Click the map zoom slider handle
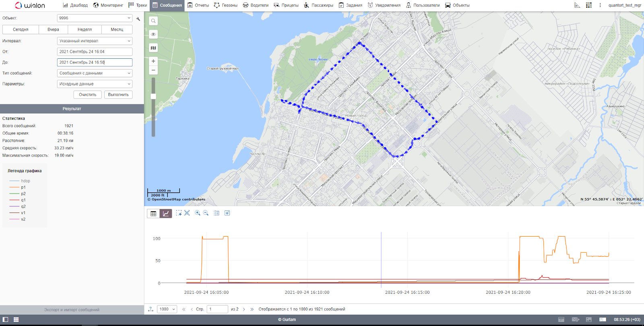The width and height of the screenshot is (644, 326). coord(153,96)
